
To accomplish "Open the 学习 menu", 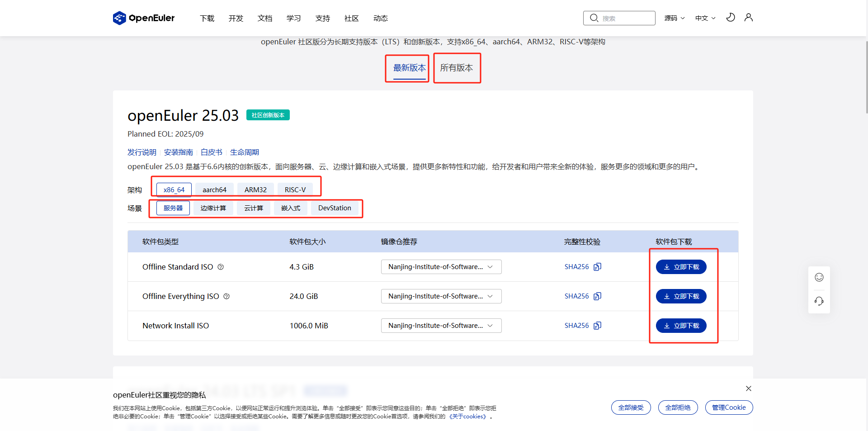I will [x=294, y=18].
